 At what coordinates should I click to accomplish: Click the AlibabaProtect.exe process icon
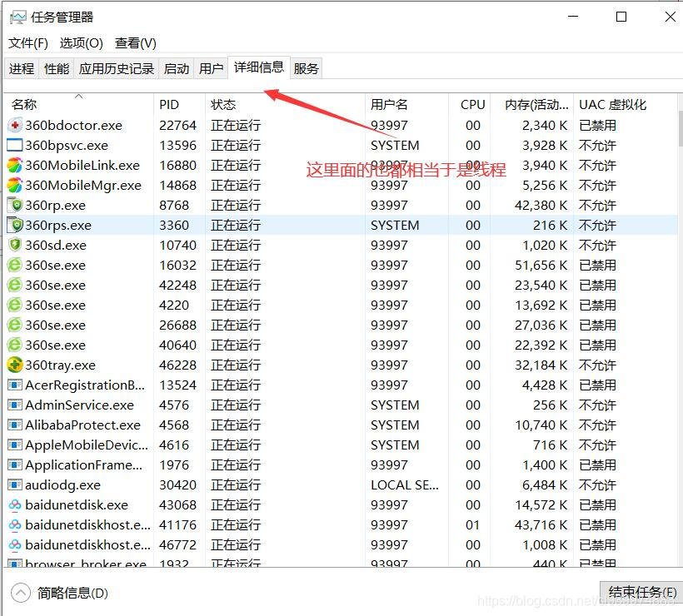(x=15, y=425)
